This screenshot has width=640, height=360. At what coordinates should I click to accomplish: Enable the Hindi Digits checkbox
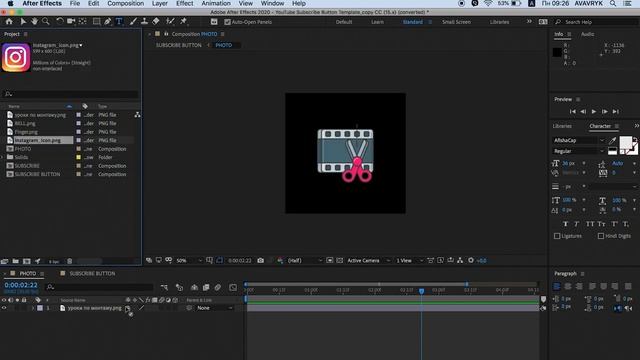point(601,236)
